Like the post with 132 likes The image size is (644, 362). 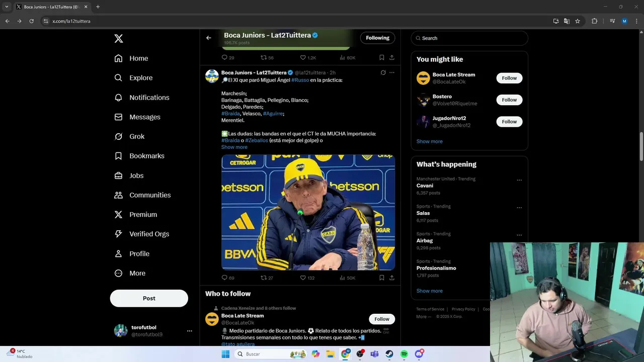[x=307, y=278]
